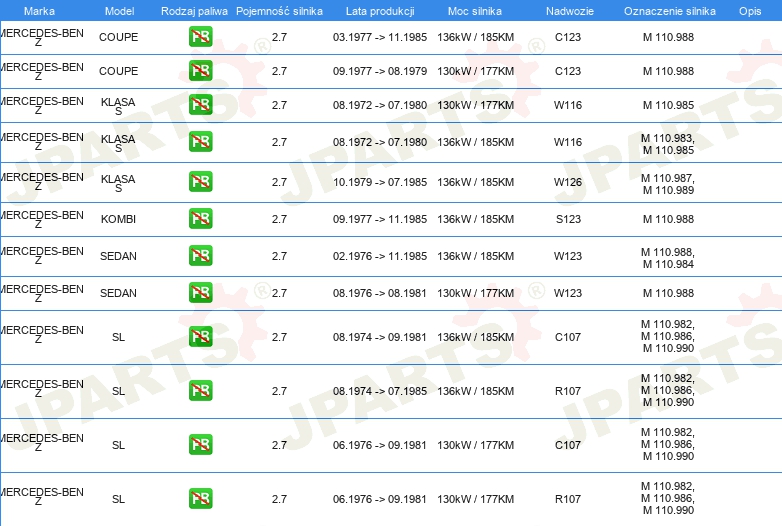Select the date range 09.1977 -> 08.1979

point(380,71)
